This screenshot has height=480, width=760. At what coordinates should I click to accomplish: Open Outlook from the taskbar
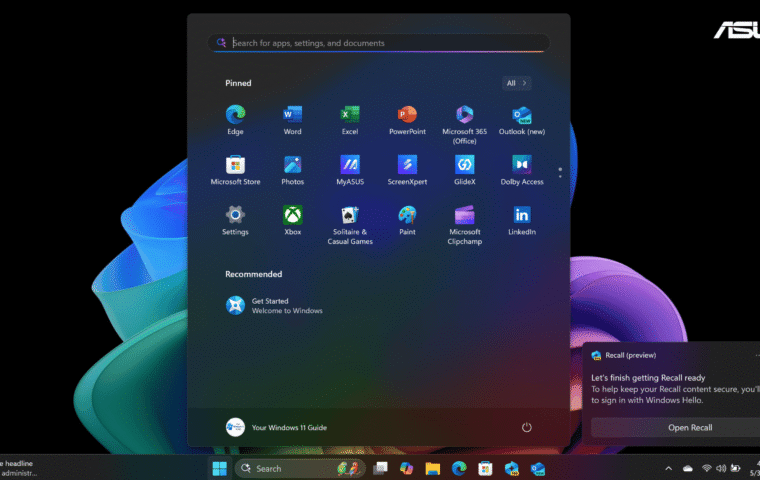tap(537, 468)
